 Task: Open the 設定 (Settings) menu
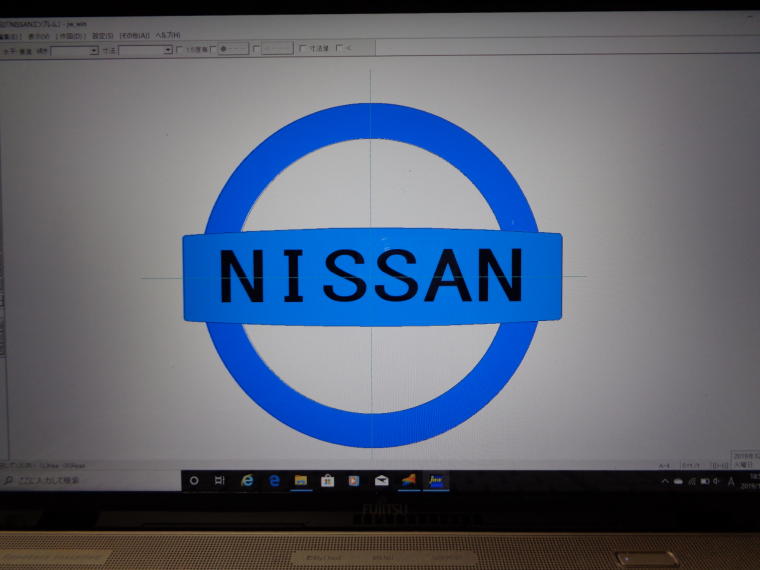point(102,36)
